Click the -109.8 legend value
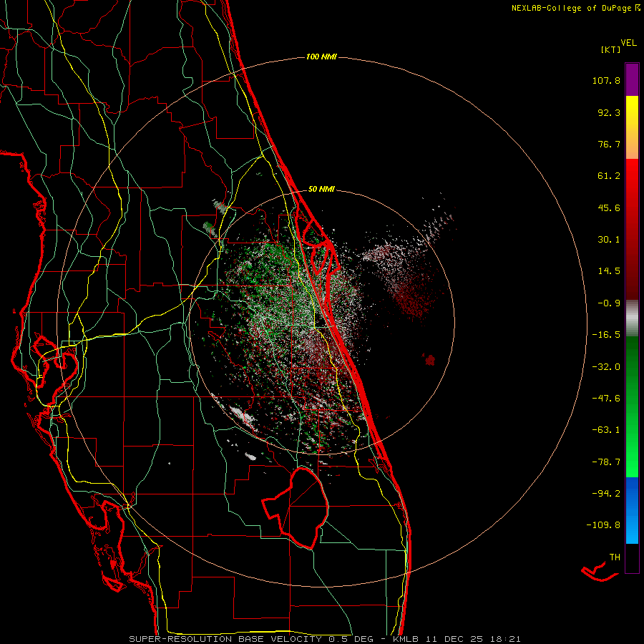The height and width of the screenshot is (644, 644). (x=603, y=525)
